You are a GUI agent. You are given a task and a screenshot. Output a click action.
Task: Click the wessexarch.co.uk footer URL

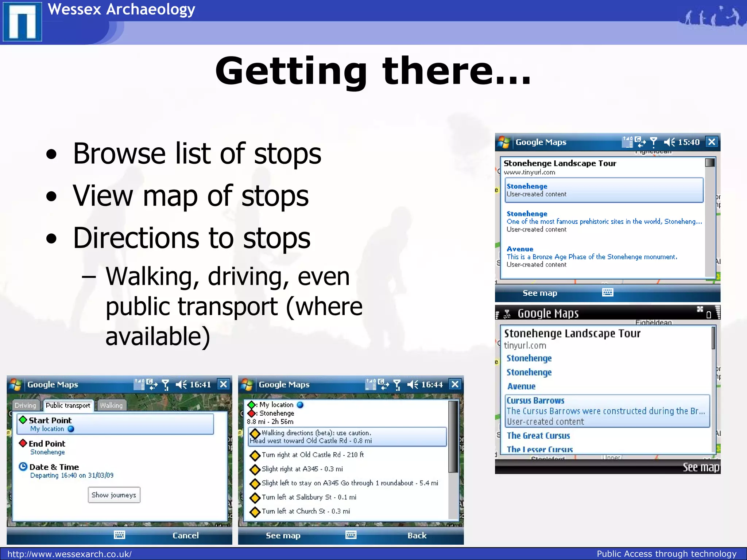[x=69, y=554]
